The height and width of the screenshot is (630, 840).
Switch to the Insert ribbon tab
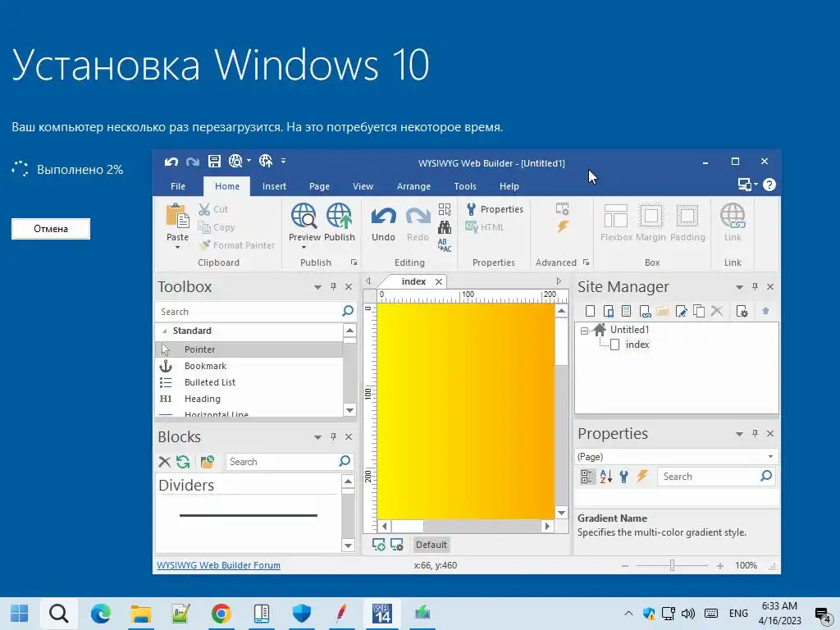tap(274, 186)
